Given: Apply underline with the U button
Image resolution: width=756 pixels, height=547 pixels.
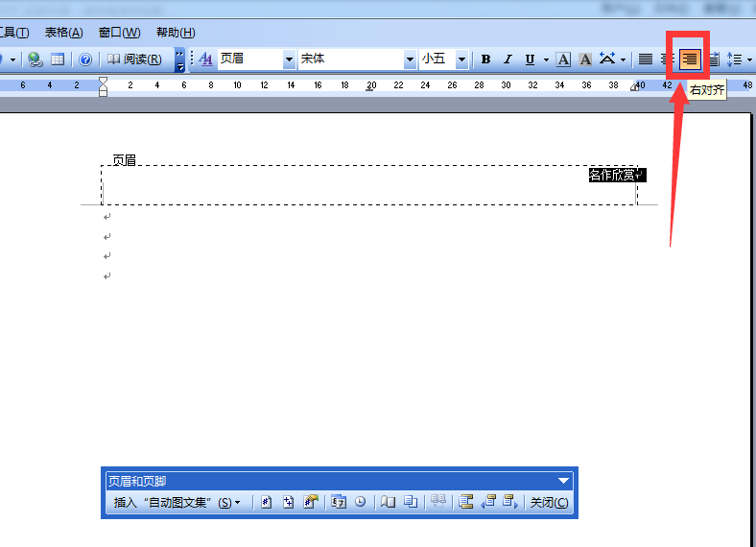Looking at the screenshot, I should pyautogui.click(x=530, y=59).
